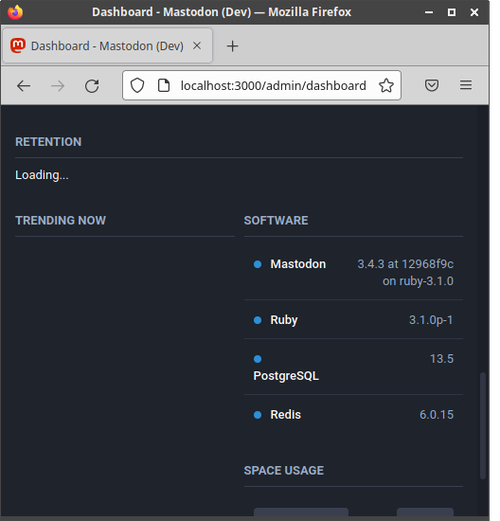Save page to Pocket
The width and height of the screenshot is (500, 521).
pyautogui.click(x=432, y=85)
